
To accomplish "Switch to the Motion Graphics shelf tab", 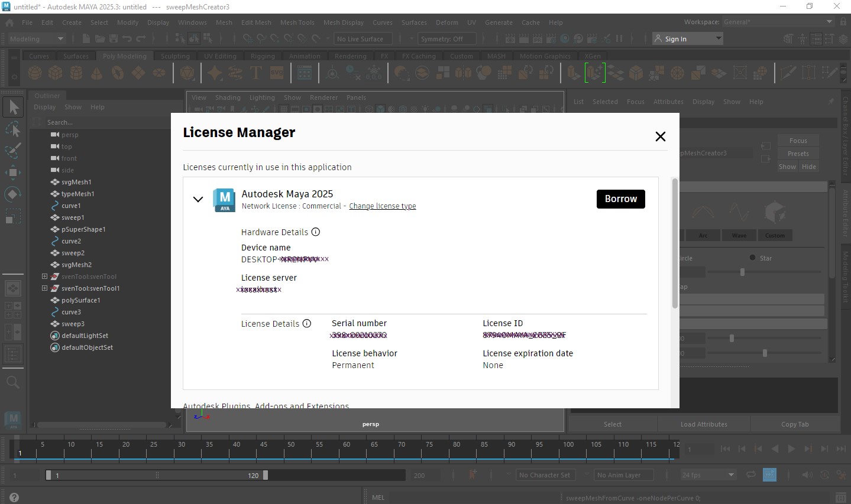I will click(x=545, y=56).
